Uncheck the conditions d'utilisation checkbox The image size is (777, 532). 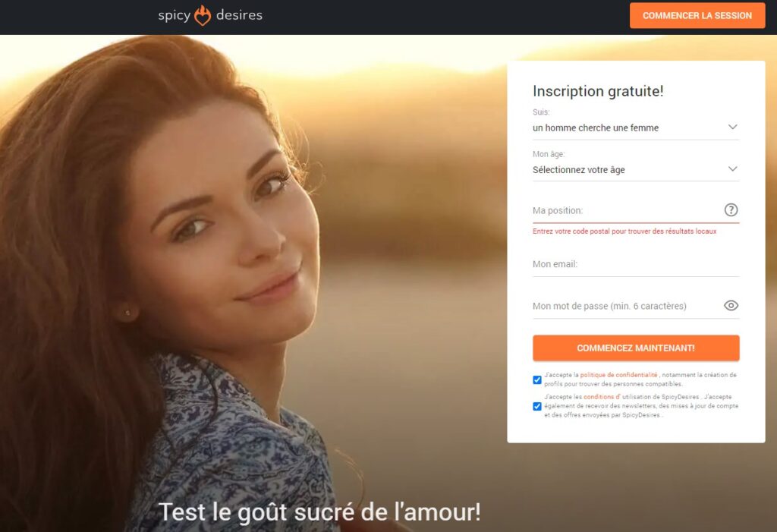click(537, 406)
